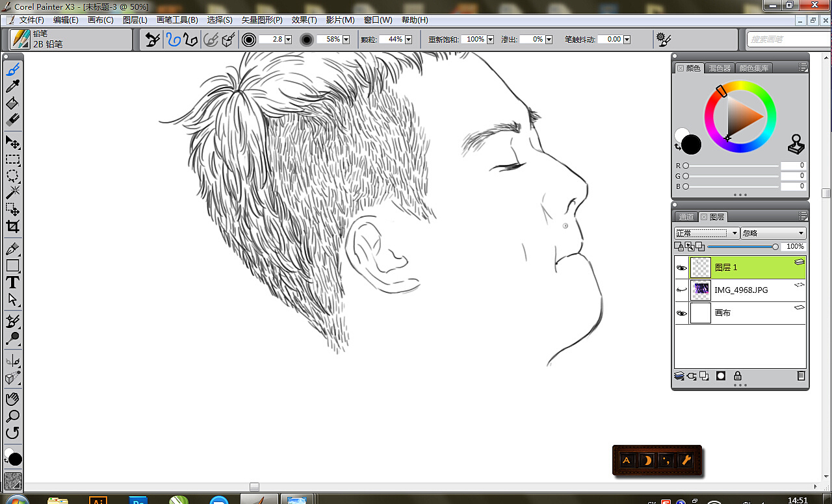Choose the Eraser tool
This screenshot has height=504, width=832.
tap(12, 120)
